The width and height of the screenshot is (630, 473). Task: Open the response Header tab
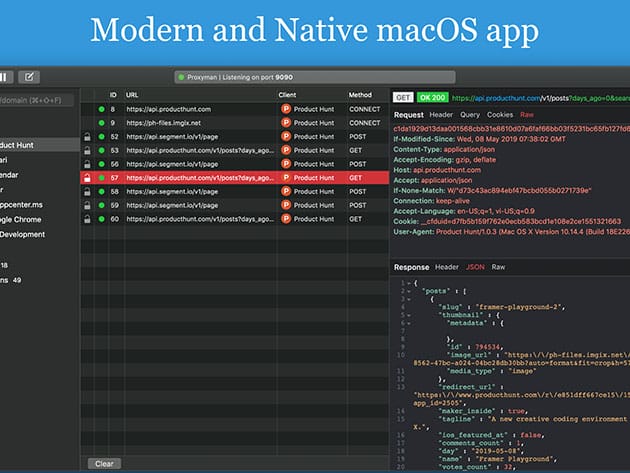click(447, 268)
